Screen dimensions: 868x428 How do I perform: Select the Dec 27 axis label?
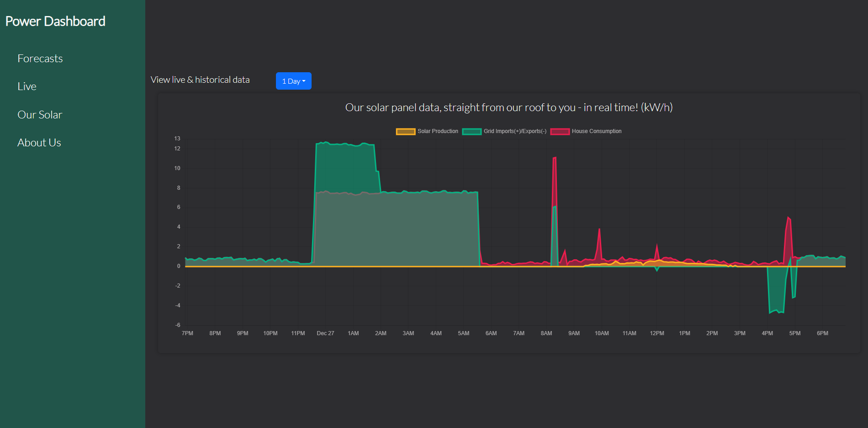tap(325, 333)
